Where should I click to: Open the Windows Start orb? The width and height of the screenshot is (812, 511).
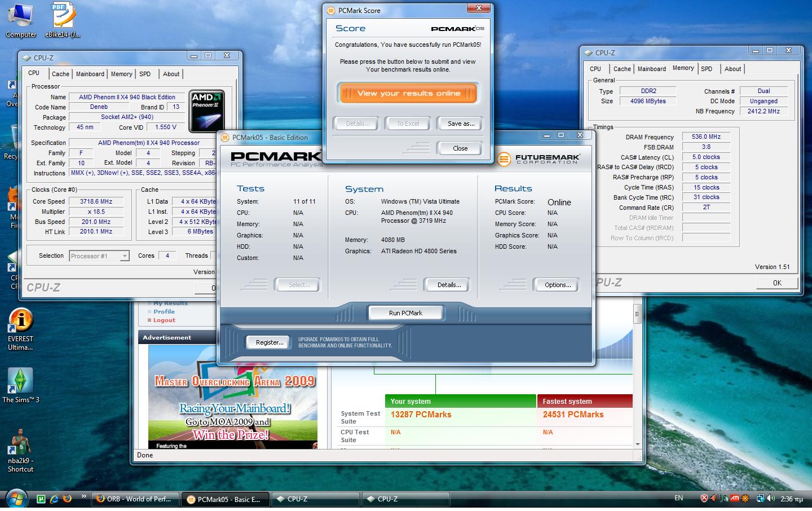pyautogui.click(x=16, y=499)
